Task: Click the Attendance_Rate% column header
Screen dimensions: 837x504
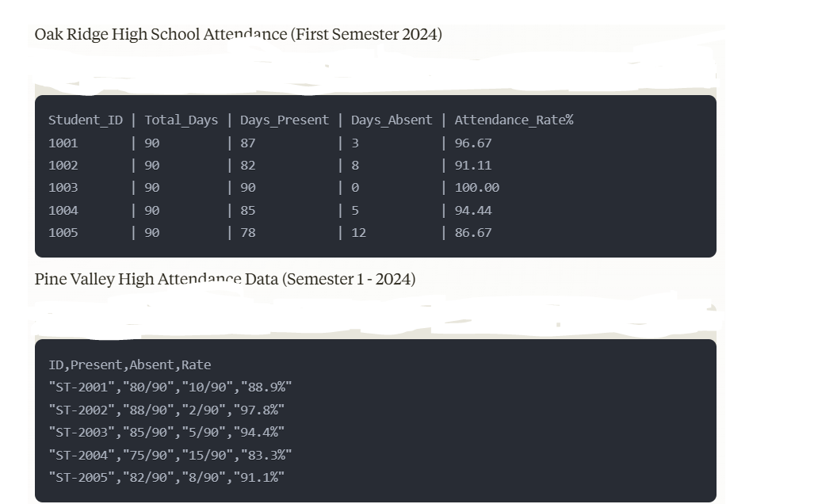Action: (514, 120)
